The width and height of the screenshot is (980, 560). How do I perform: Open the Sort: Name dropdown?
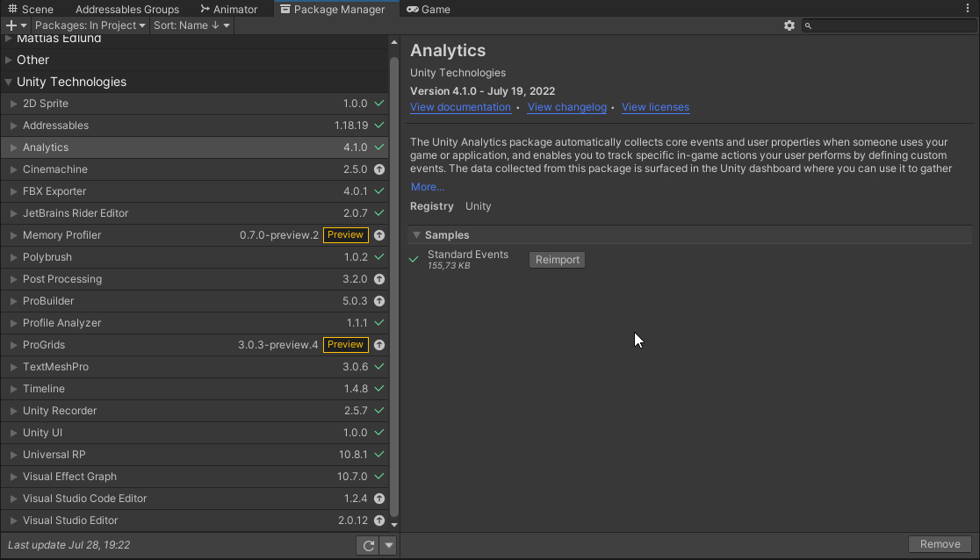(191, 25)
